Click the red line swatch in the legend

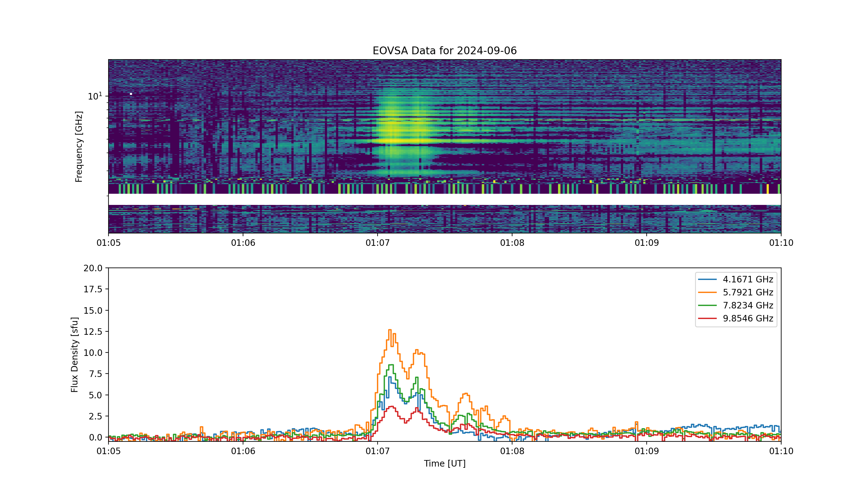coord(707,318)
